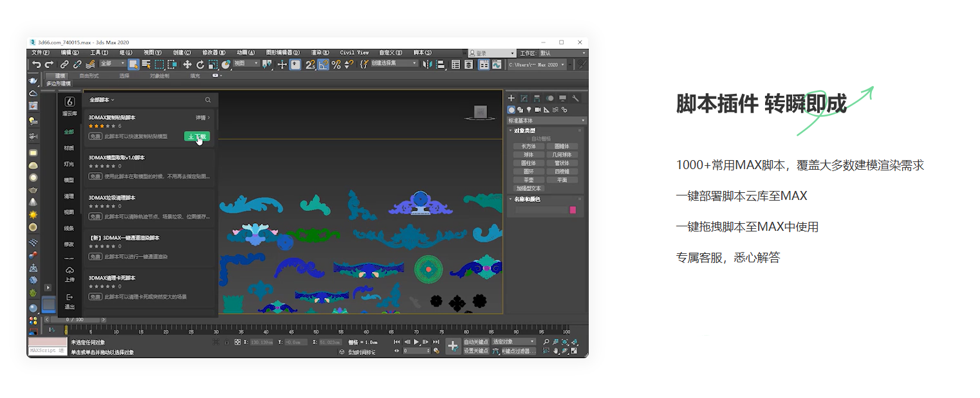Open the Layer Explorer icon
Viewport: 980px width, 398px height.
pos(468,64)
